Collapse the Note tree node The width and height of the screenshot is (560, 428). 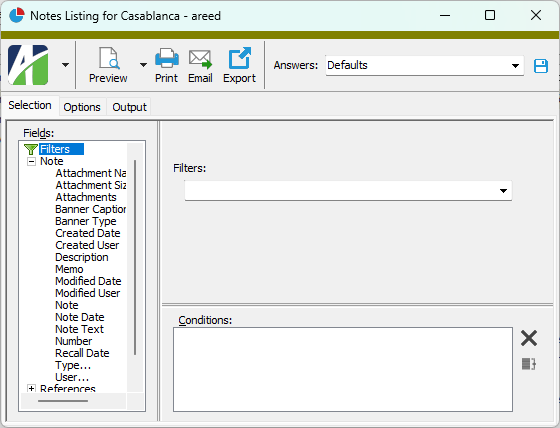coord(31,161)
